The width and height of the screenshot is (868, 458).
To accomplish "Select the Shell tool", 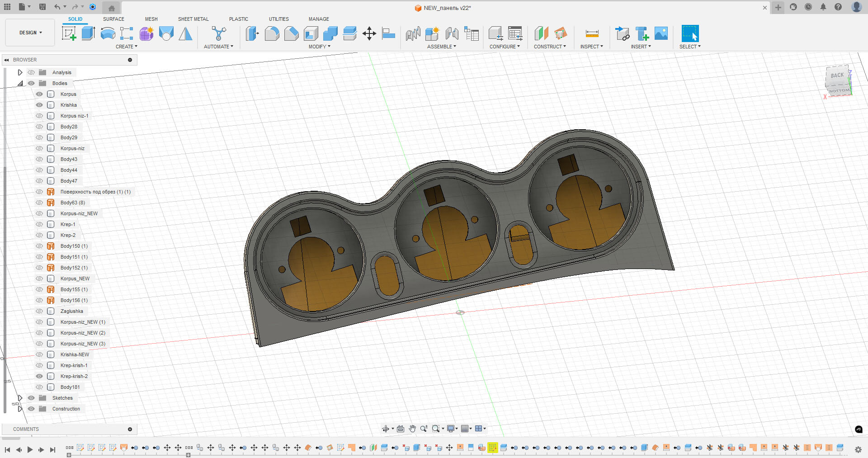I will pyautogui.click(x=311, y=33).
